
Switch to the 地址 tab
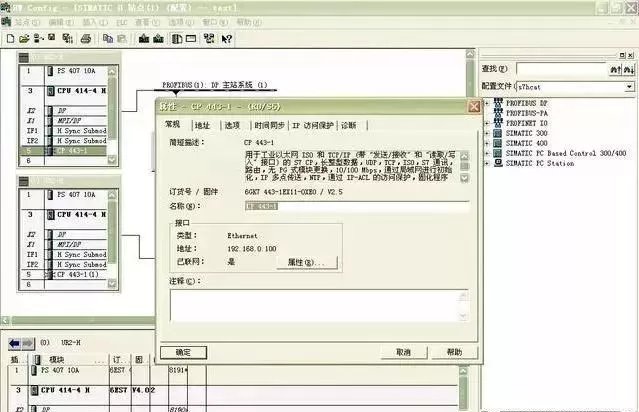[202, 125]
